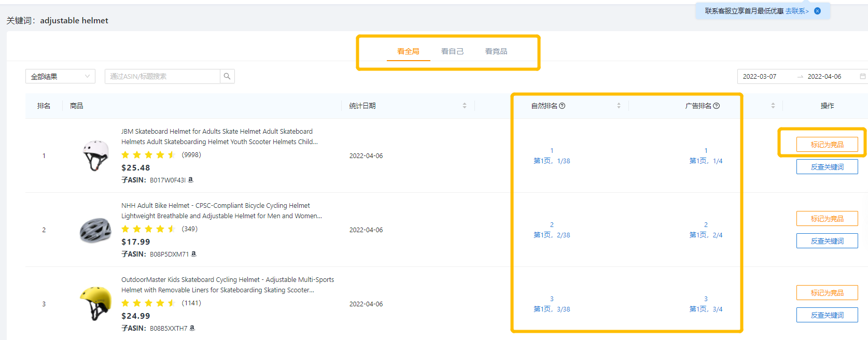Focus the ASIN/title search input field
Viewport: 868px width, 340px height.
[x=162, y=76]
